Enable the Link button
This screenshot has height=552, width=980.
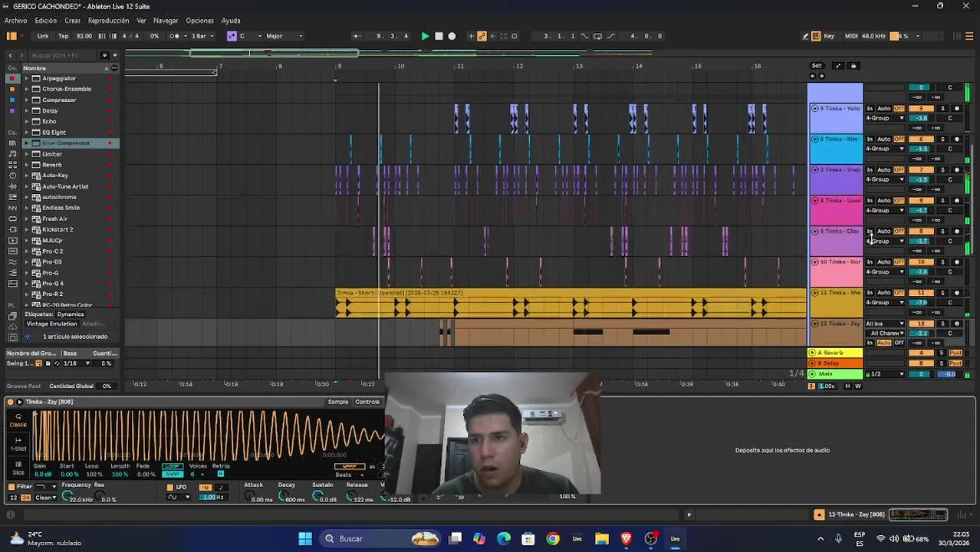click(43, 36)
